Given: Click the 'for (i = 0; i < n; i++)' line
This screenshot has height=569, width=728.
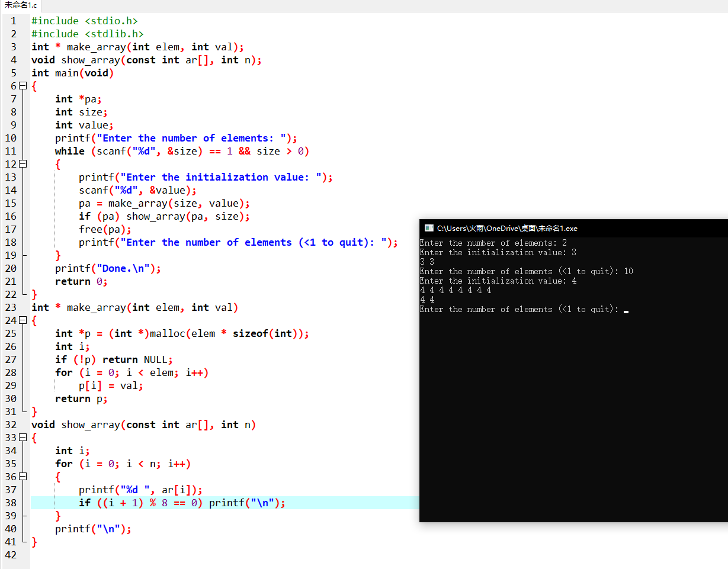Looking at the screenshot, I should point(123,464).
